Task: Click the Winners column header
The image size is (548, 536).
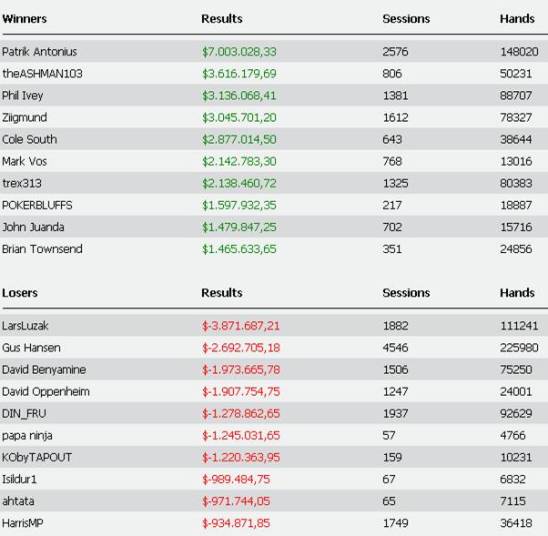Action: point(24,19)
